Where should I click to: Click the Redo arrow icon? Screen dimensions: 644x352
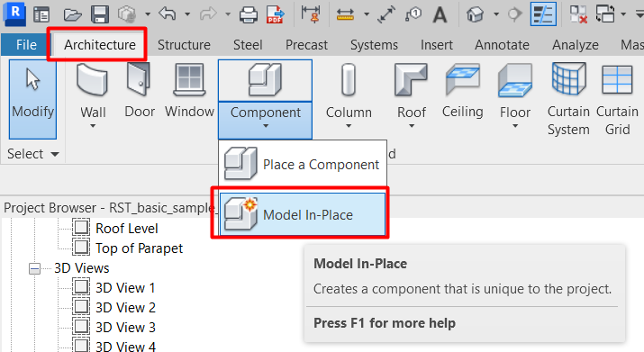pyautogui.click(x=208, y=14)
